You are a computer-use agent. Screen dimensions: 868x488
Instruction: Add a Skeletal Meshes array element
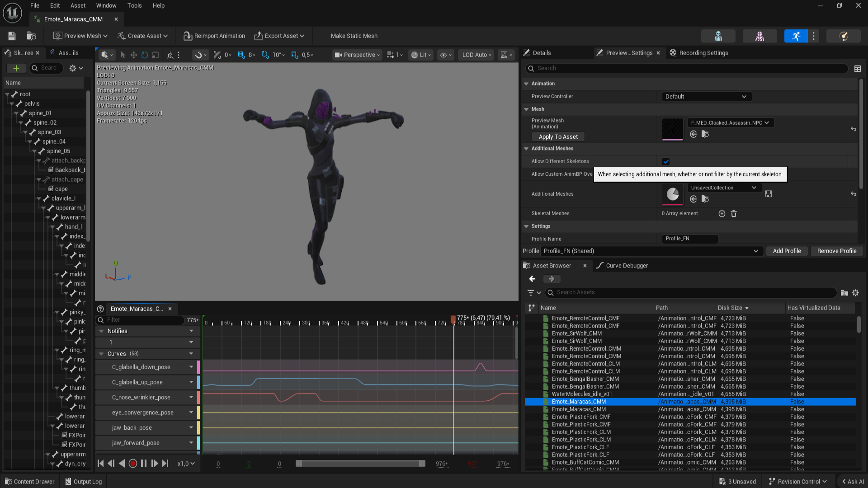coord(722,214)
